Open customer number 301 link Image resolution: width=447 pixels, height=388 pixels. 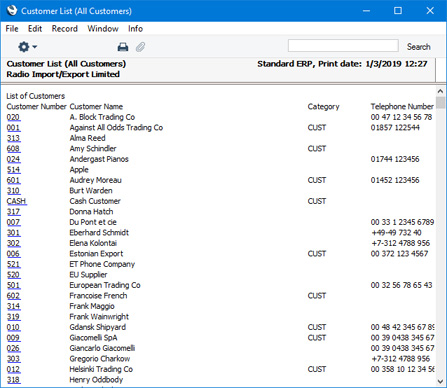13,233
